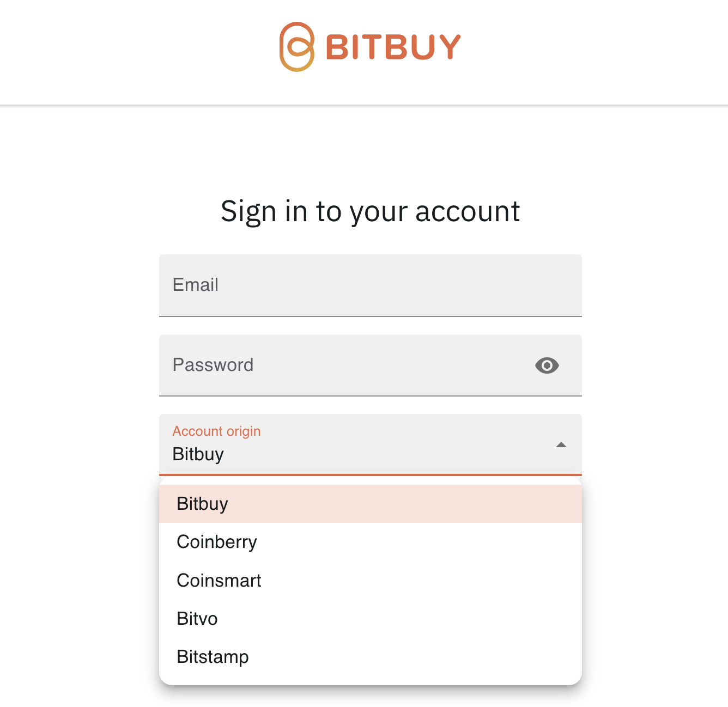Click the orange interlocking rings emblem
This screenshot has width=728, height=707.
[297, 47]
